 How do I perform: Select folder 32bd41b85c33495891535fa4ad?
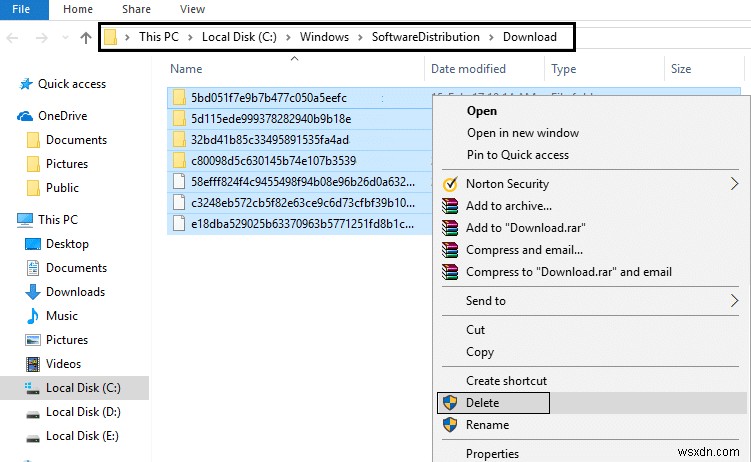point(270,140)
